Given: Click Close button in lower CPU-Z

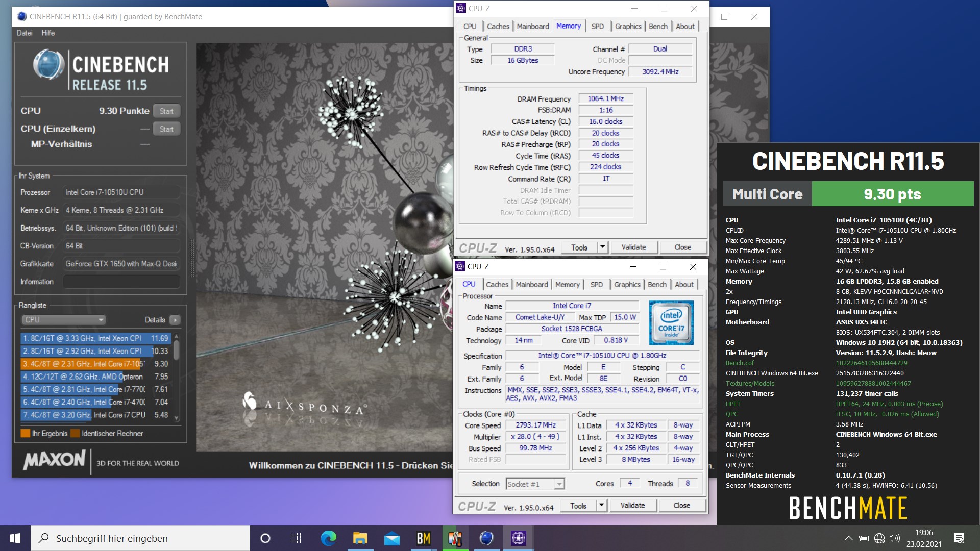Looking at the screenshot, I should click(x=681, y=506).
